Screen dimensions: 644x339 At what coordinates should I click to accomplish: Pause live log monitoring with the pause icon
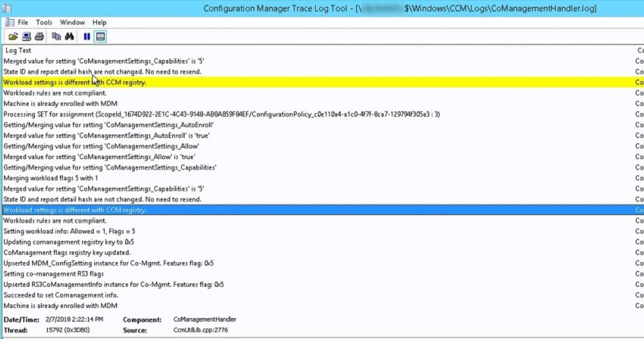click(86, 36)
